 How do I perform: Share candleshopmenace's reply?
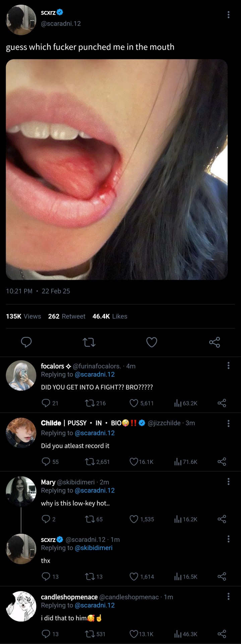(x=222, y=634)
